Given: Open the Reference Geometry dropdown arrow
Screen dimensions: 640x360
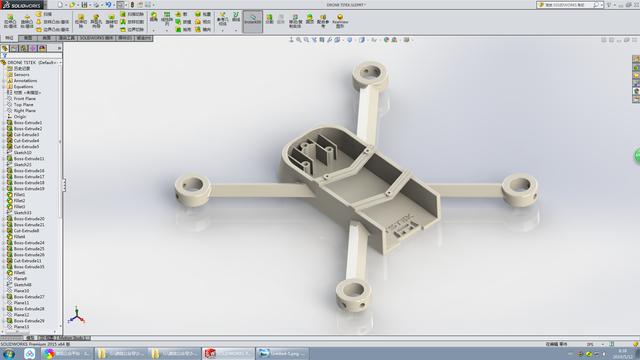Looking at the screenshot, I should (x=222, y=31).
